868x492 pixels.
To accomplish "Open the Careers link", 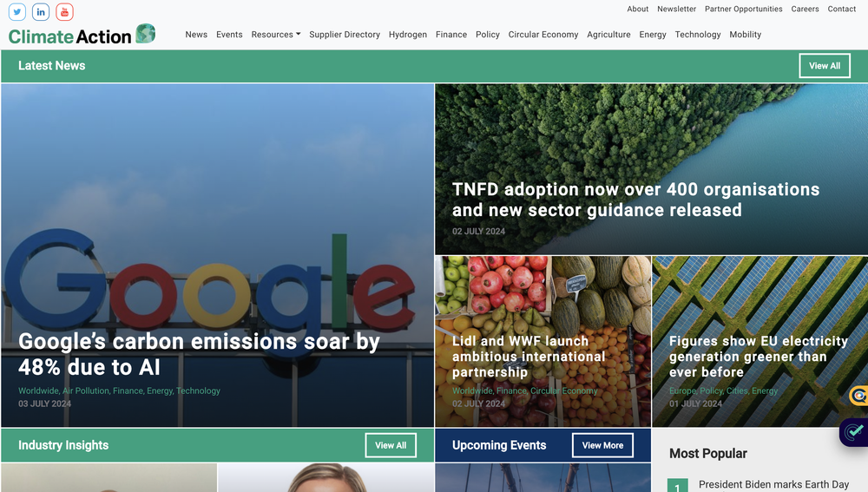I will coord(805,9).
